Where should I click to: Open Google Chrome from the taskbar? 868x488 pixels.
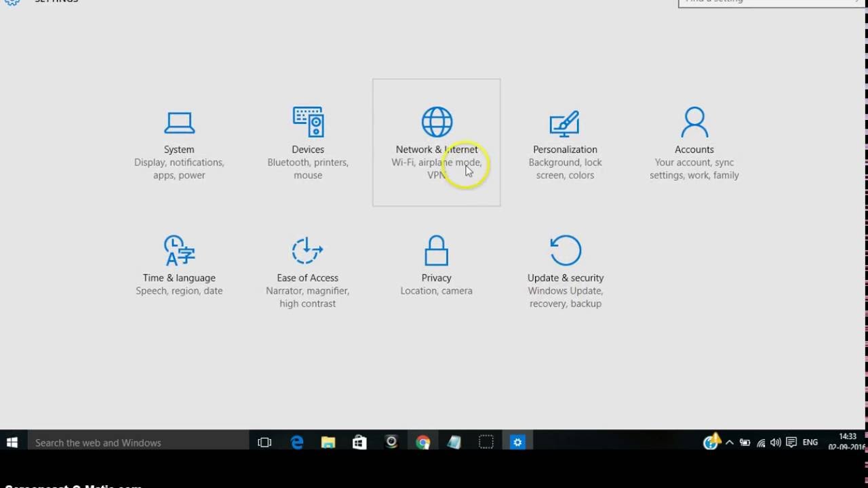point(423,443)
